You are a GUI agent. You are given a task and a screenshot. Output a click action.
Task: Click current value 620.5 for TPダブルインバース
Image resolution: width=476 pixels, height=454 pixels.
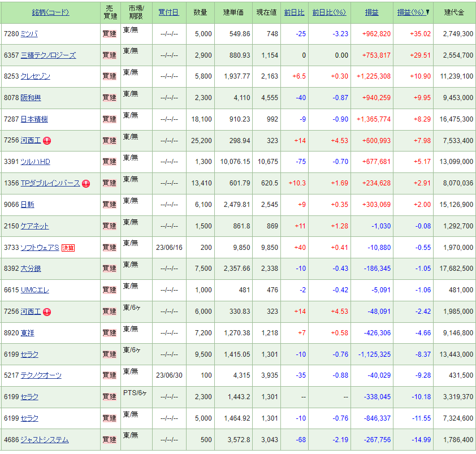click(x=270, y=183)
